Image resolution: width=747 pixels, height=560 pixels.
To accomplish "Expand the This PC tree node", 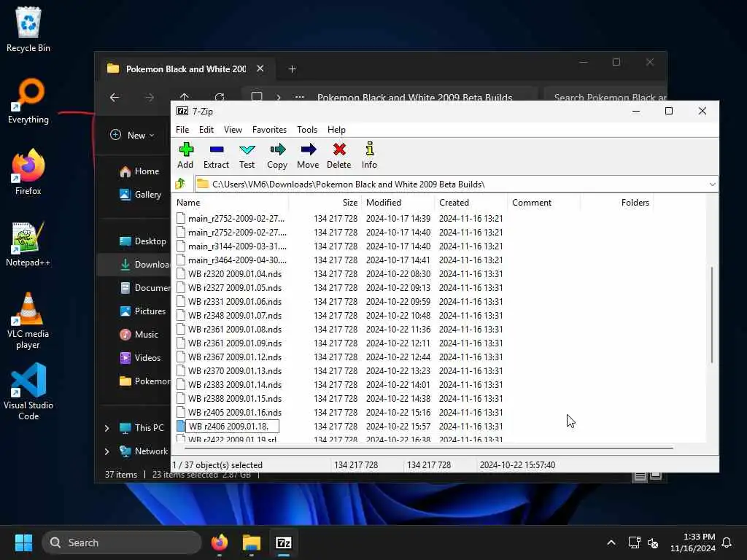I will [107, 428].
